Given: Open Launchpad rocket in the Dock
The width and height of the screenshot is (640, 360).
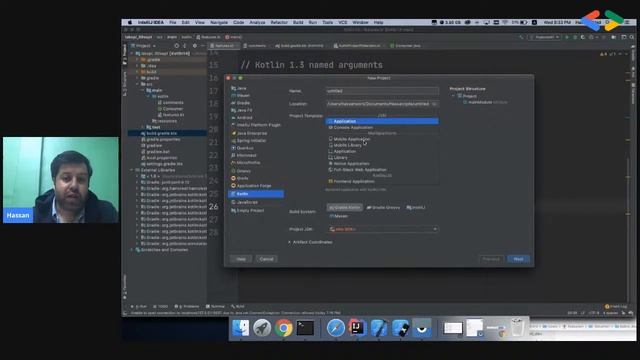Looking at the screenshot, I should pyautogui.click(x=262, y=328).
